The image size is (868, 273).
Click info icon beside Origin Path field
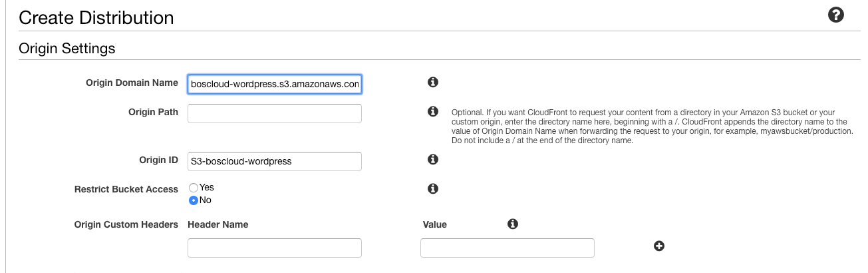tap(432, 111)
